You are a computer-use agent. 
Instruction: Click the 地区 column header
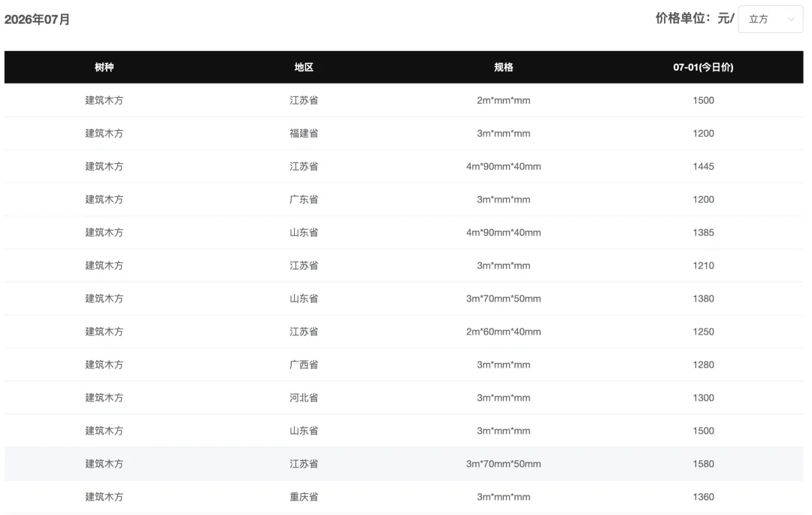pos(304,67)
